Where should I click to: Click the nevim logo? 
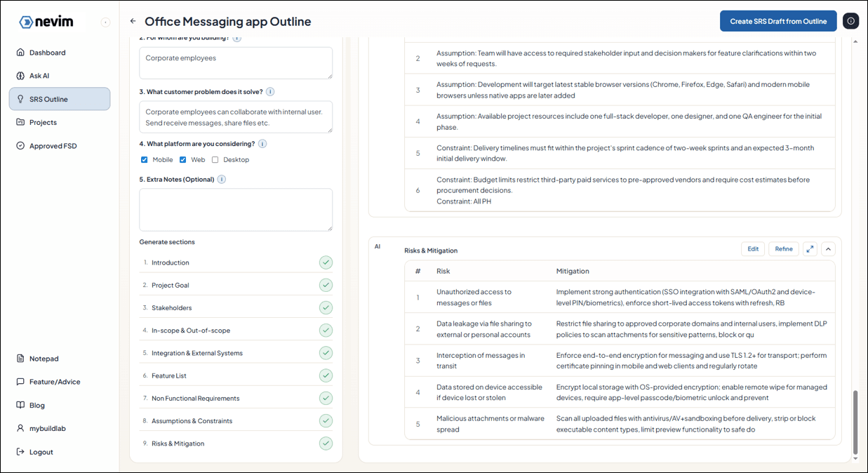tap(46, 22)
